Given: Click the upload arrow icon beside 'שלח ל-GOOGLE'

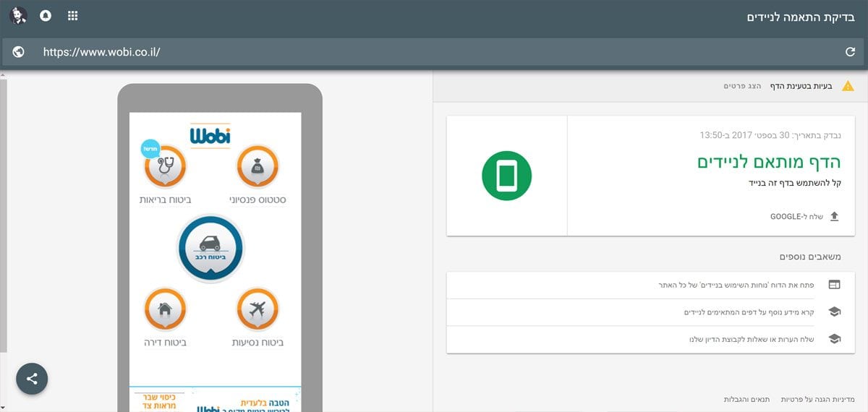Looking at the screenshot, I should [x=834, y=216].
